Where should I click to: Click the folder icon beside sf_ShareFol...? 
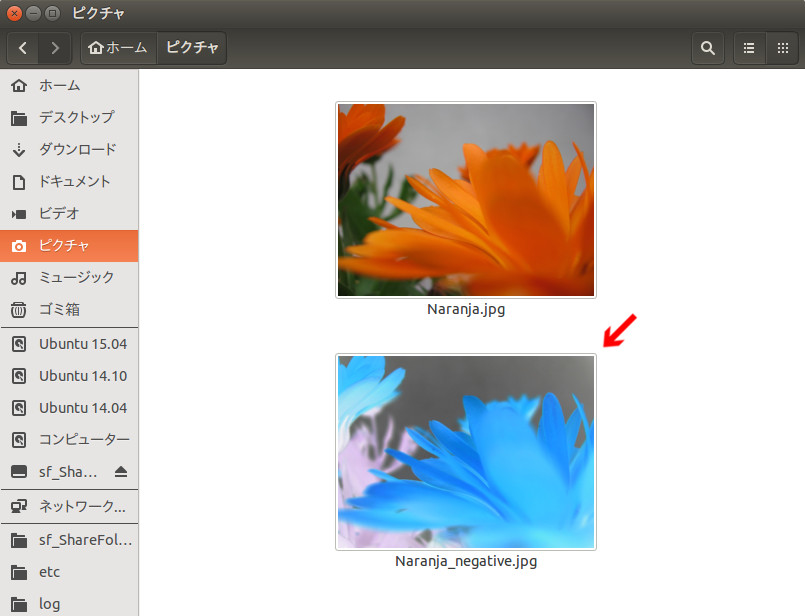pyautogui.click(x=19, y=541)
